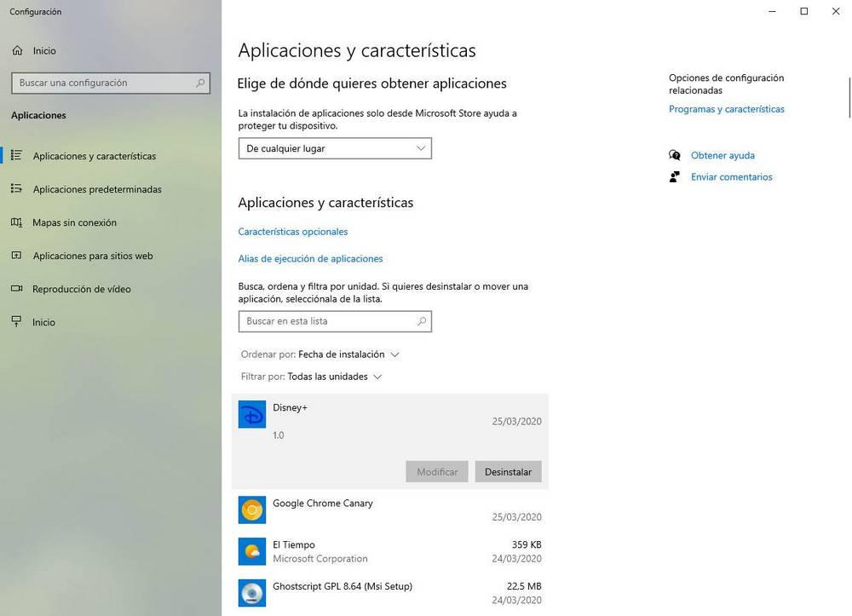Click the Disney+ app icon
Image resolution: width=852 pixels, height=616 pixels.
(252, 414)
